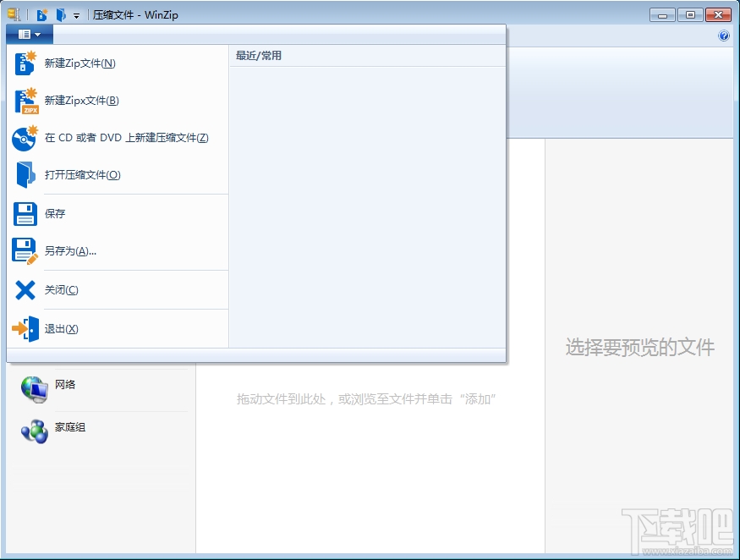Save the archive using the 保存 option
This screenshot has width=740, height=560.
pyautogui.click(x=56, y=213)
